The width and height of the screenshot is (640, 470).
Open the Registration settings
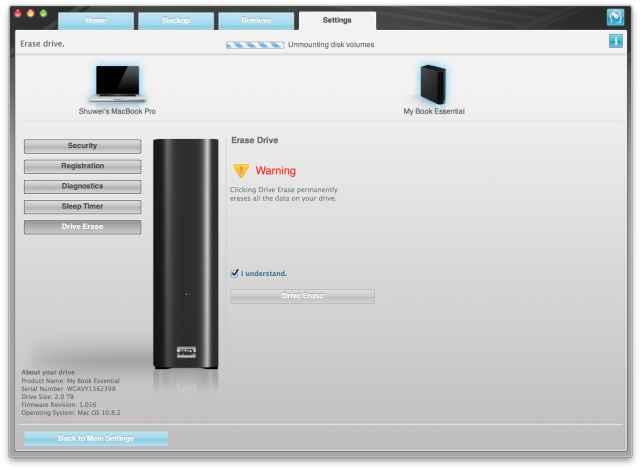(82, 166)
